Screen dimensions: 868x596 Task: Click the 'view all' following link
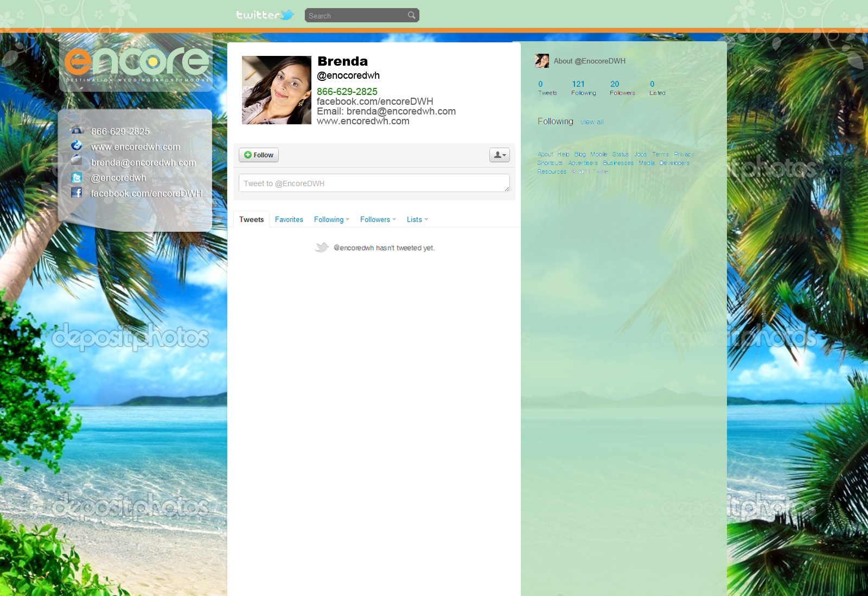pos(592,122)
